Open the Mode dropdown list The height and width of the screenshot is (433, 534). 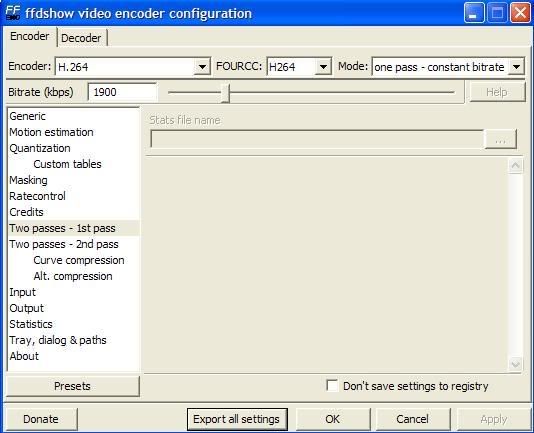(516, 67)
